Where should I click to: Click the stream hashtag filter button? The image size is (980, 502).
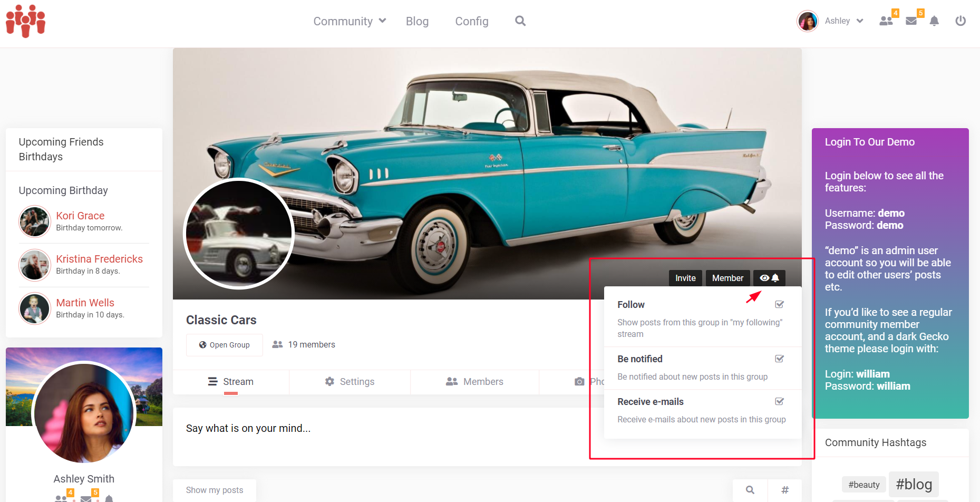(785, 490)
